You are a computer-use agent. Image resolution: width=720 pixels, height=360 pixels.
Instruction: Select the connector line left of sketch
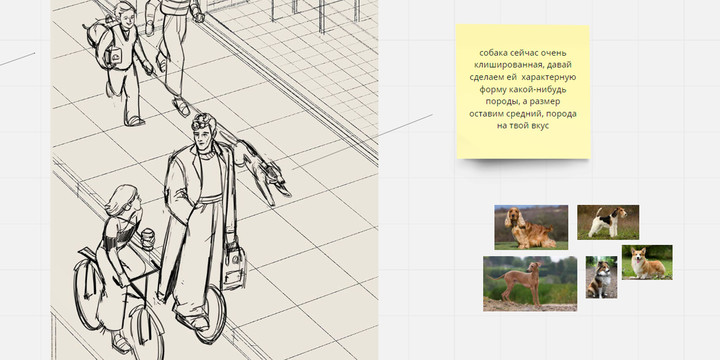17,59
